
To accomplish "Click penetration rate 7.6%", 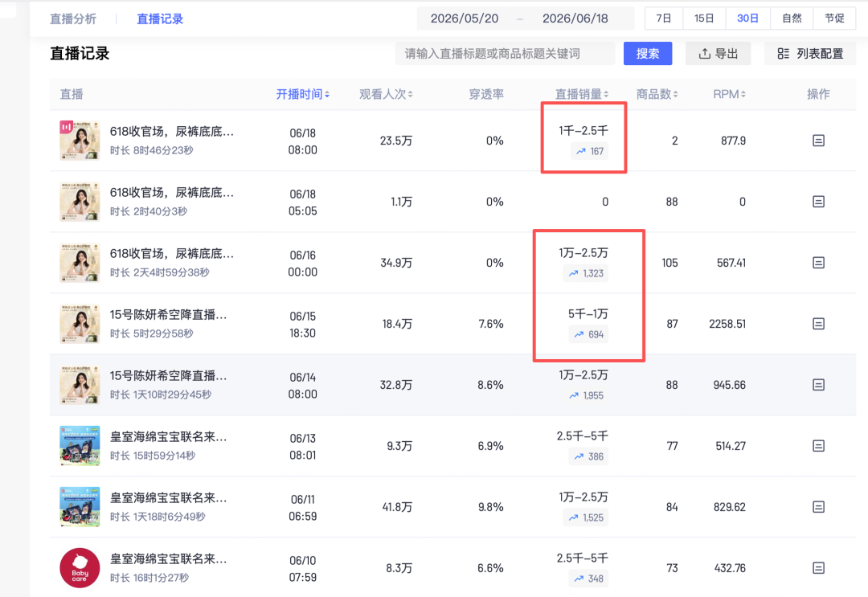I will coord(491,324).
